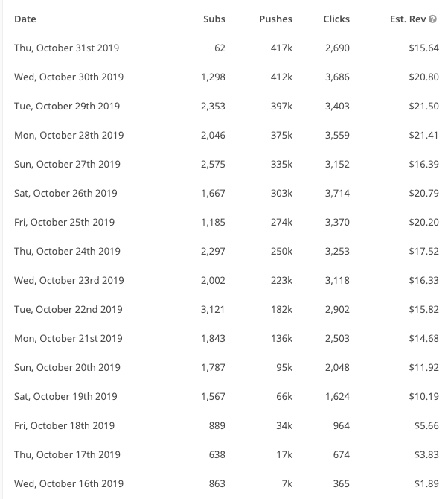Viewport: 448px width, 499px height.
Task: Click the 136k pushes value on October 21st
Action: pos(281,338)
